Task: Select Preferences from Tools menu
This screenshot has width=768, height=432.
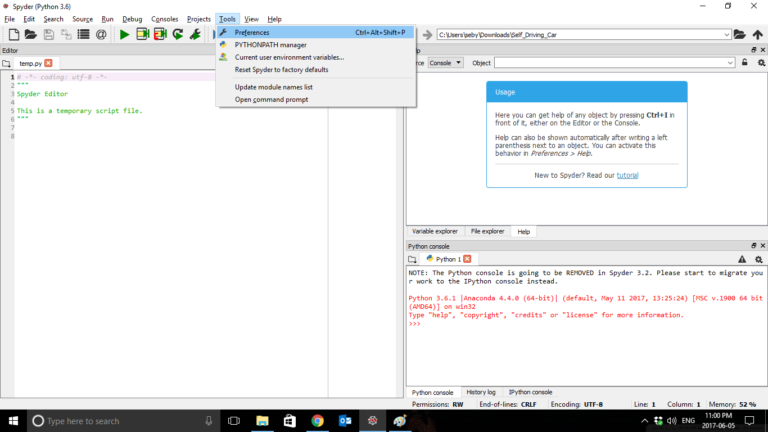Action: tap(316, 32)
